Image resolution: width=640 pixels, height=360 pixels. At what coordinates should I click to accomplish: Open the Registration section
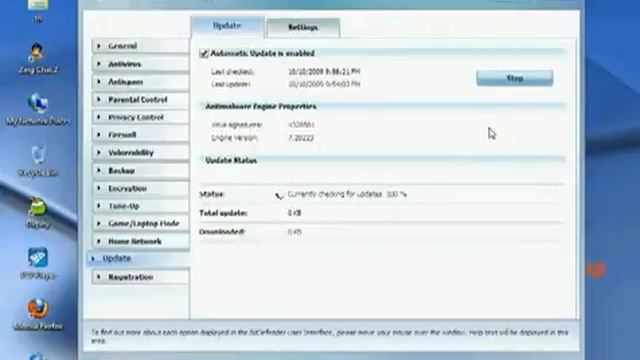point(141,277)
